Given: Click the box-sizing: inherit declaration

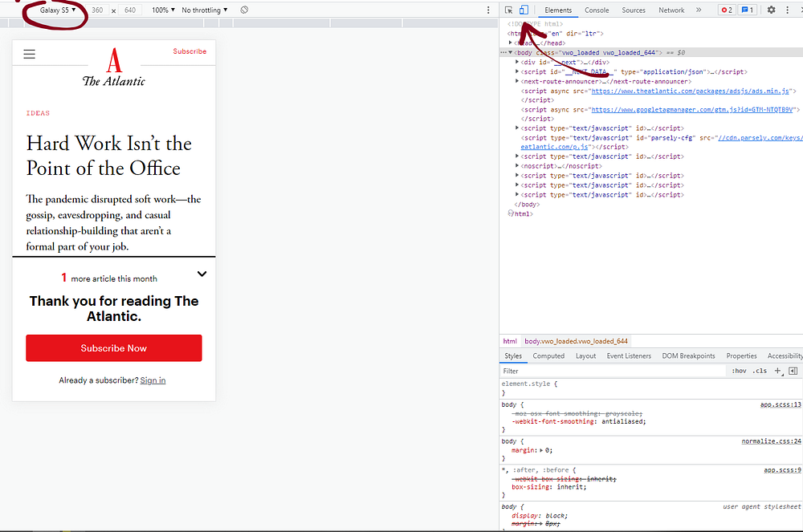Looking at the screenshot, I should [x=549, y=488].
